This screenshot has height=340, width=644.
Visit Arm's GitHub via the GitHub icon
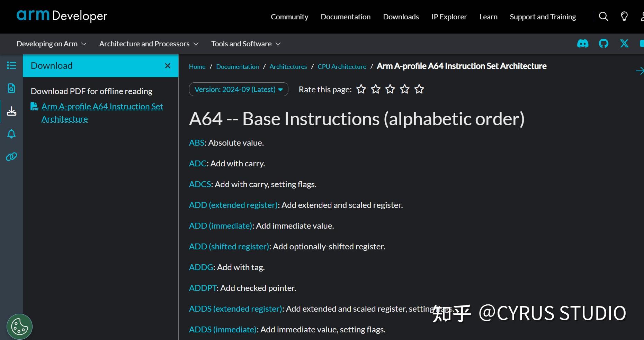pos(603,44)
